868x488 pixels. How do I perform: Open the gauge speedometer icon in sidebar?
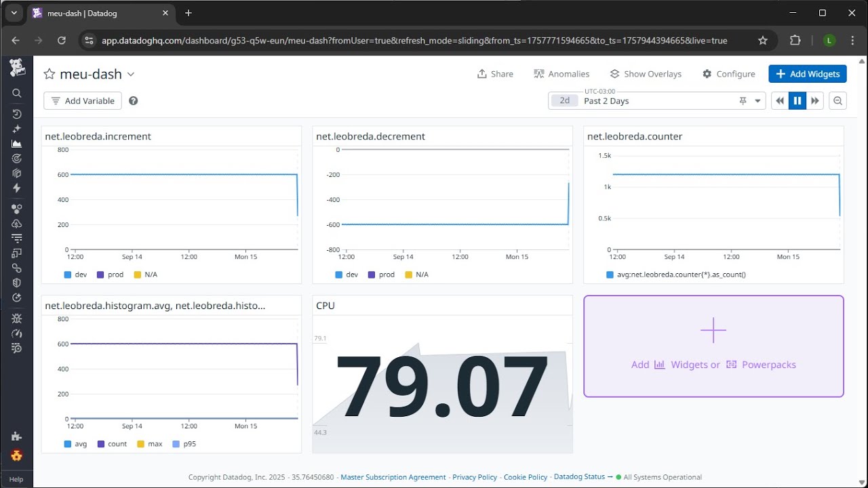(17, 333)
